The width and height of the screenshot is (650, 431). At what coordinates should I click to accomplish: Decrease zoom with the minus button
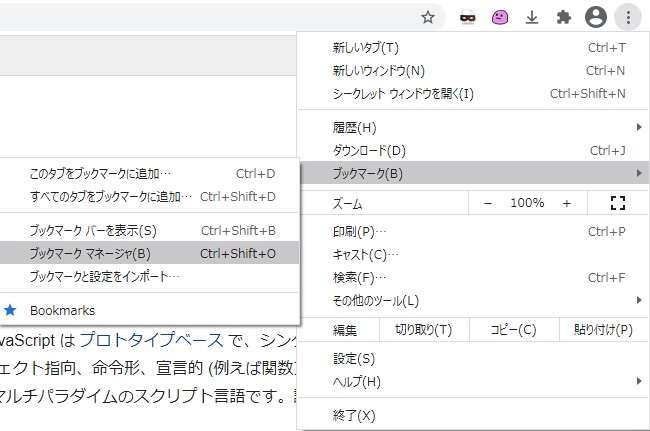488,203
